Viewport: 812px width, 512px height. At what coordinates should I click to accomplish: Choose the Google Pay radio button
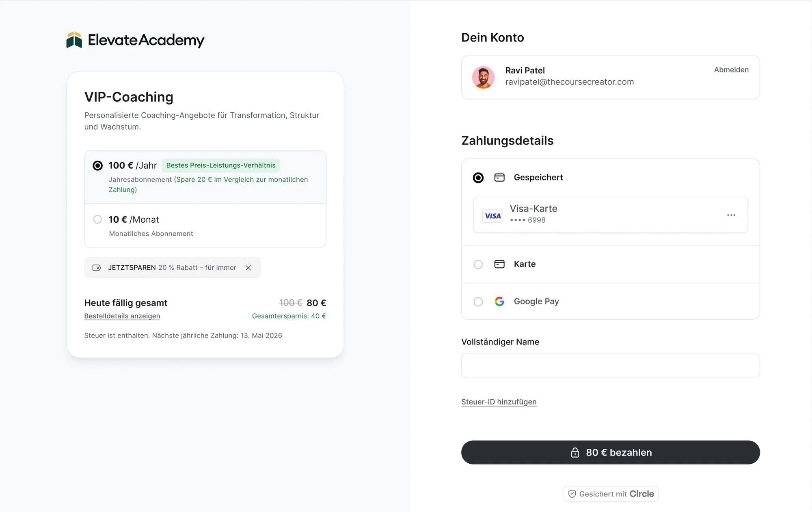pos(478,302)
